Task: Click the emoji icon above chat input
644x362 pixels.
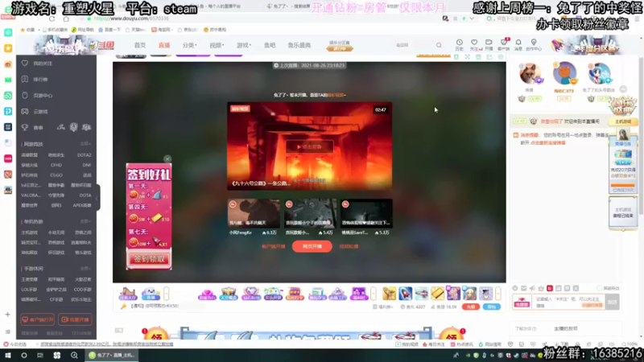Action: coord(515,288)
